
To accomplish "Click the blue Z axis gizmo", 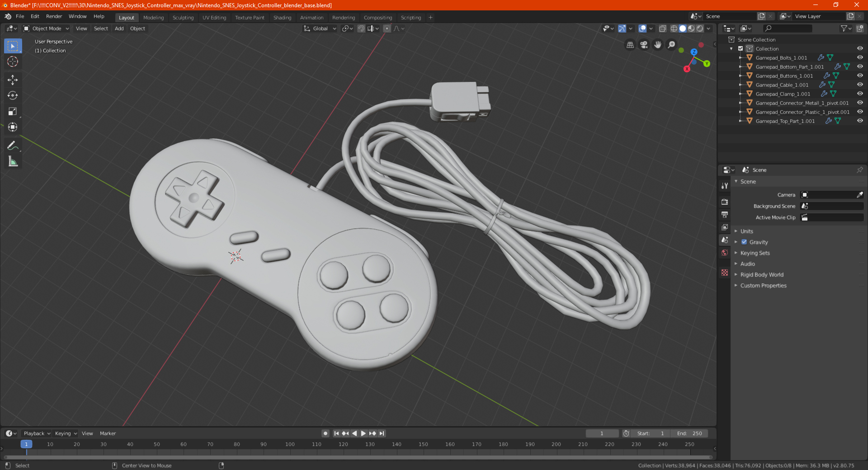I will pyautogui.click(x=694, y=52).
